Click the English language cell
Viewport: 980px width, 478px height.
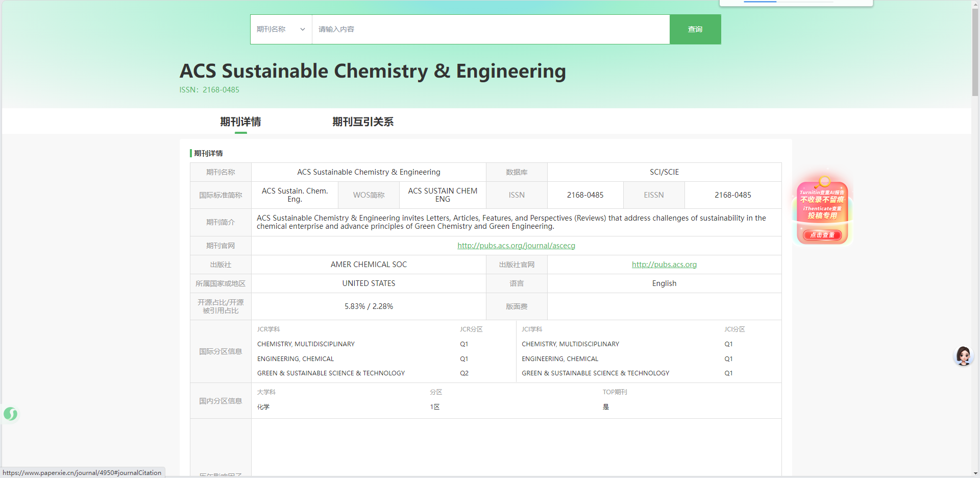click(664, 283)
